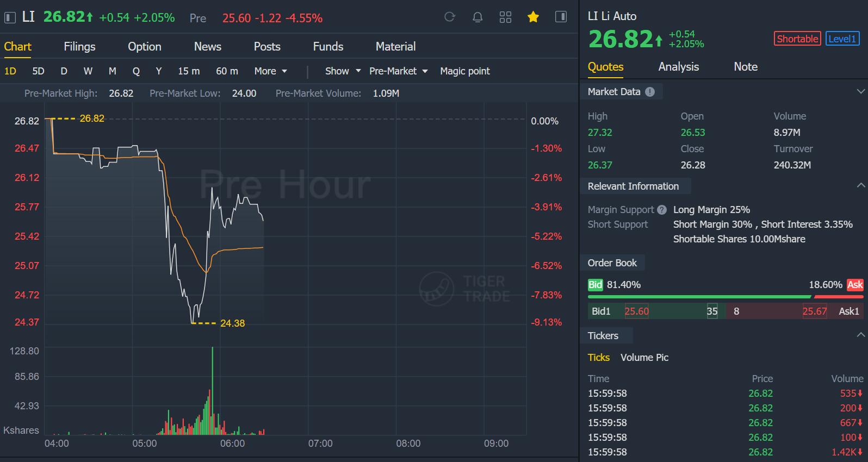Click the Shortable badge
The width and height of the screenshot is (868, 462).
pyautogui.click(x=797, y=39)
